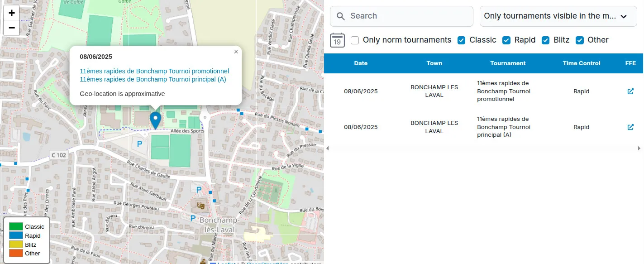Sort by Time Control column header
Image resolution: width=644 pixels, height=264 pixels.
coord(581,63)
